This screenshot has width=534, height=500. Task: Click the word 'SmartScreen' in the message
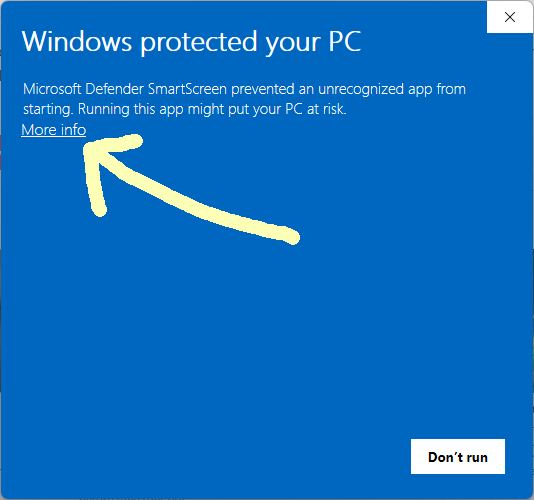click(187, 89)
